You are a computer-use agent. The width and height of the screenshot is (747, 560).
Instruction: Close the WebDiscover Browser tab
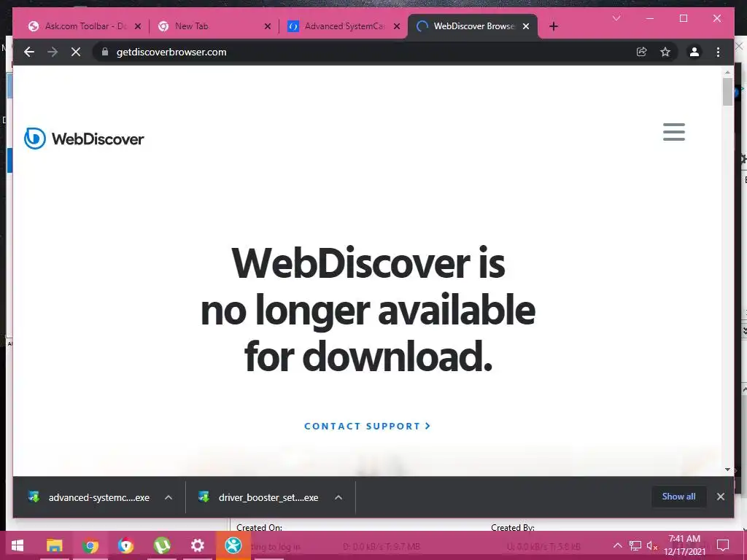point(526,26)
